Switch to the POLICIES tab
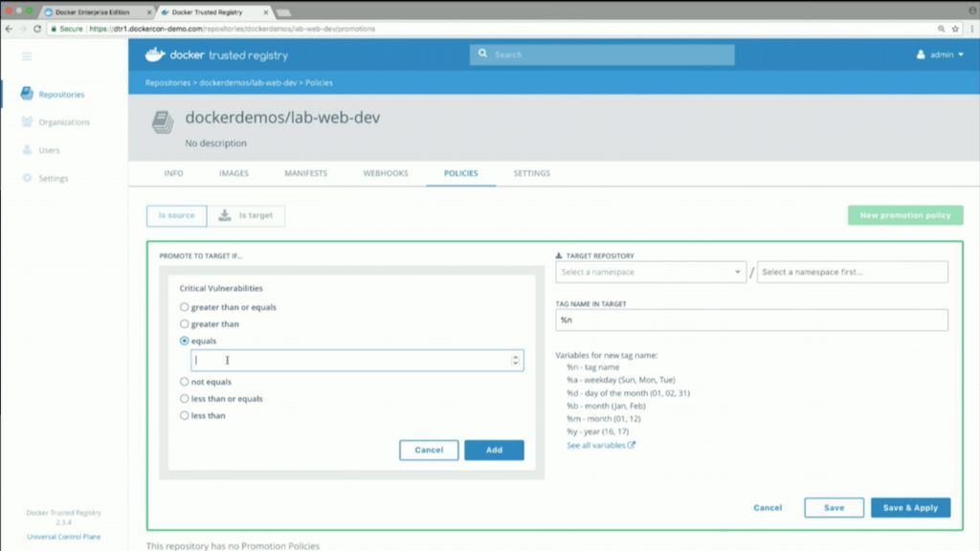The height and width of the screenshot is (551, 980). tap(461, 173)
